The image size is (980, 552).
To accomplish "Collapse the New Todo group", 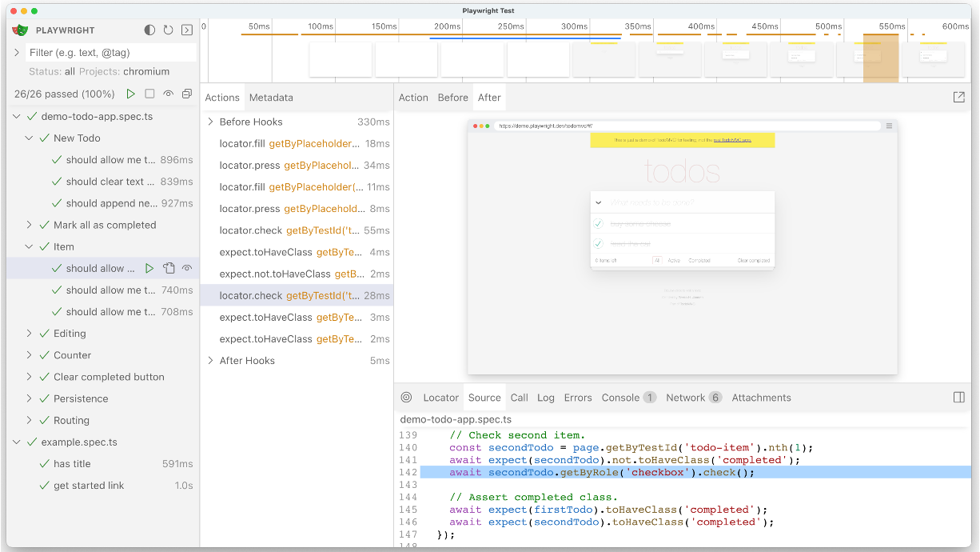I will pos(30,138).
